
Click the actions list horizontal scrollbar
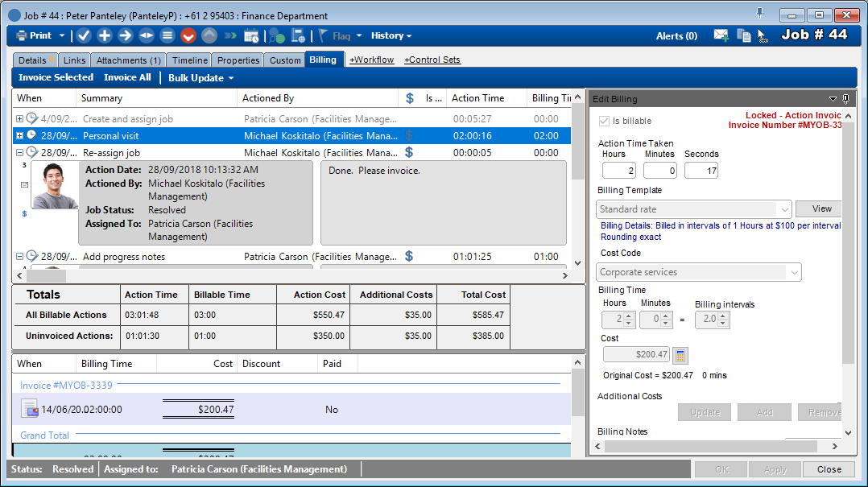pos(292,275)
